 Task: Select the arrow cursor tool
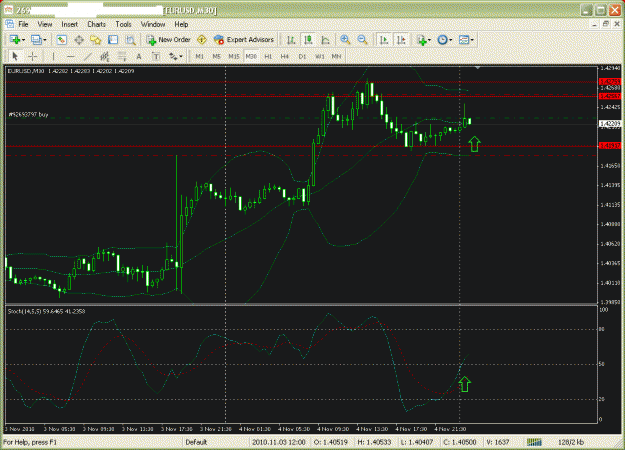click(x=15, y=57)
